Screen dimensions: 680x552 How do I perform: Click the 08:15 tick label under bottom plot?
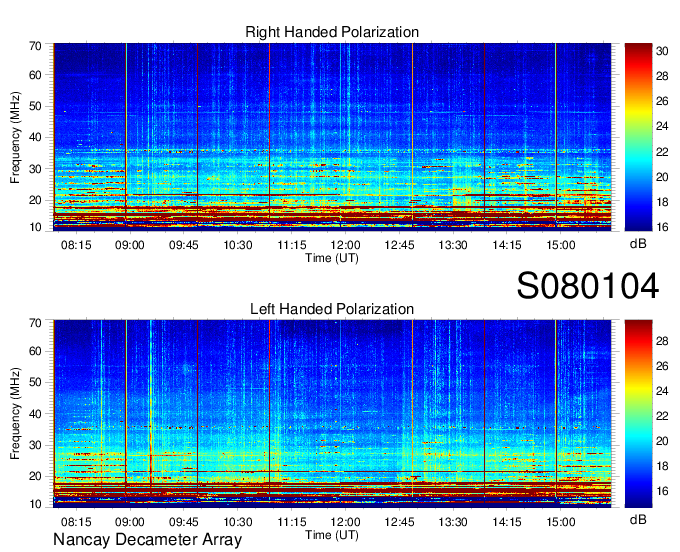(x=76, y=522)
